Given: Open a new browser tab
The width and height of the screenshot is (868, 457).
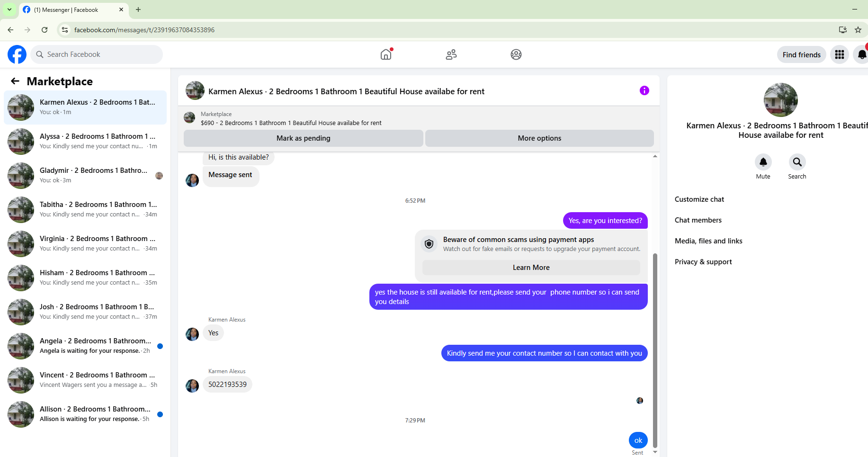Looking at the screenshot, I should pyautogui.click(x=138, y=9).
